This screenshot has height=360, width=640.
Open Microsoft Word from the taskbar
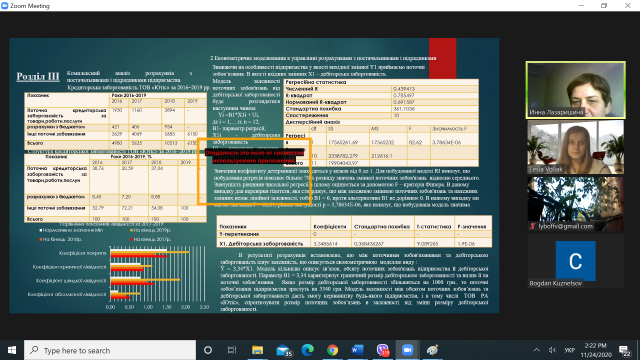[x=358, y=350]
